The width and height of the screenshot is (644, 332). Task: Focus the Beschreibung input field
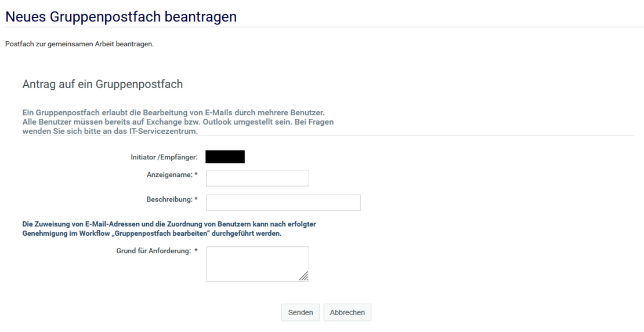click(x=283, y=203)
